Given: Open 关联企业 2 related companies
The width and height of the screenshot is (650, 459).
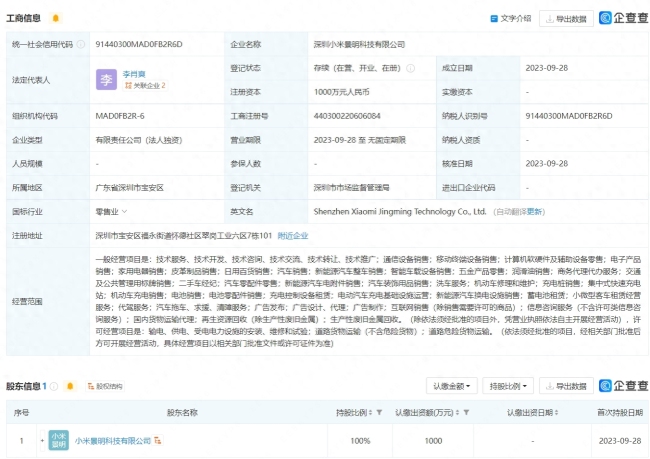Looking at the screenshot, I should point(145,85).
